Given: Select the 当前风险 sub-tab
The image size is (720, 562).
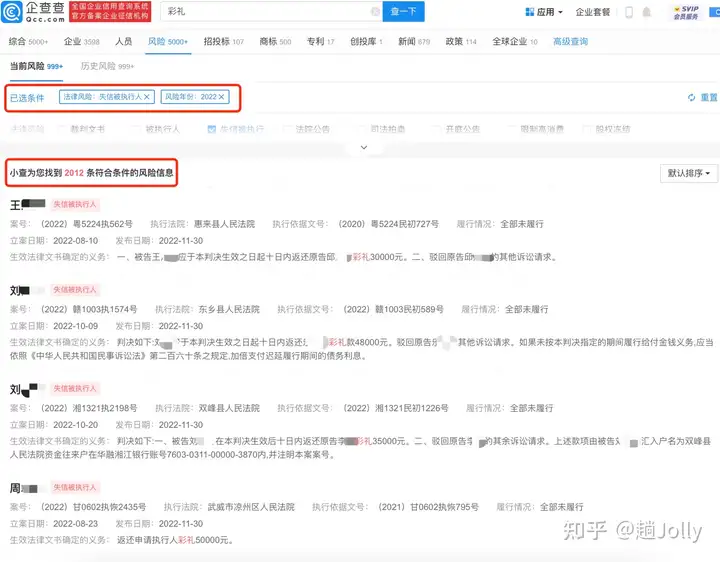Looking at the screenshot, I should (x=36, y=66).
